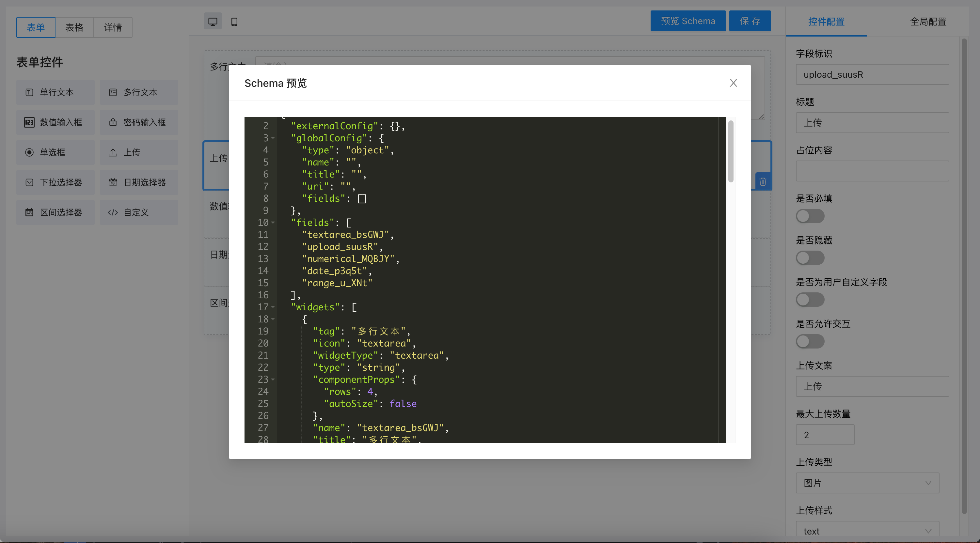The height and width of the screenshot is (543, 980).
Task: Click the 最大上传数量 input showing 2
Action: (x=825, y=435)
